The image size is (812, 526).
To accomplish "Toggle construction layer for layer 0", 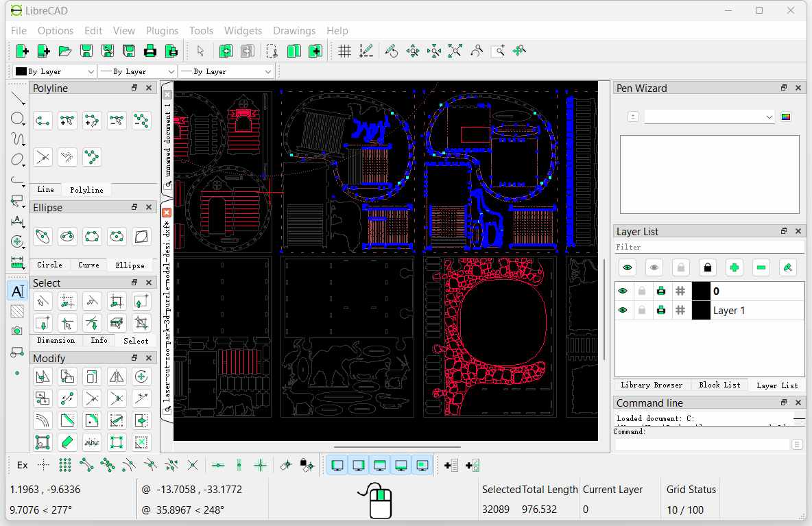I will tap(680, 291).
